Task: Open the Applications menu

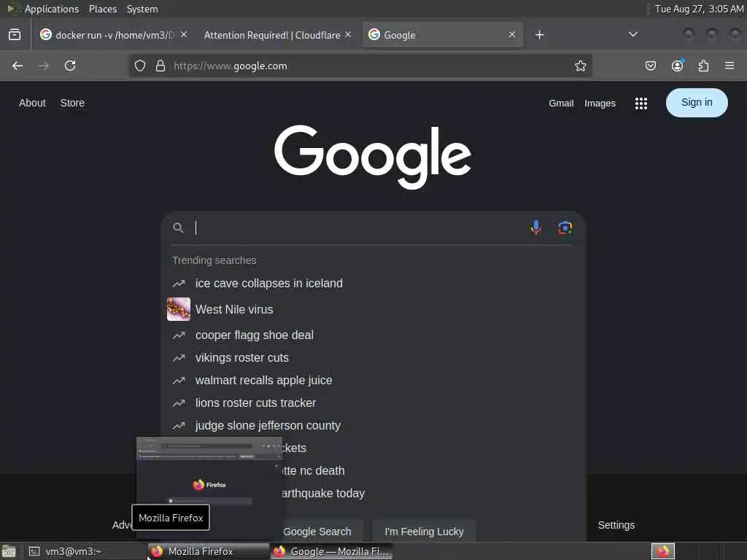Action: click(52, 9)
